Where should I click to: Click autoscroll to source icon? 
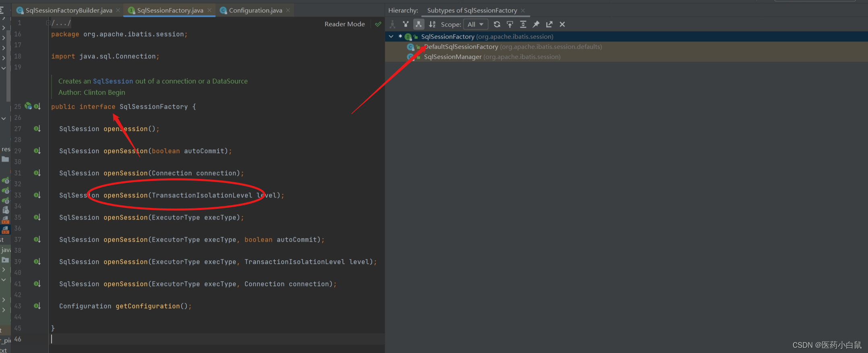click(510, 25)
